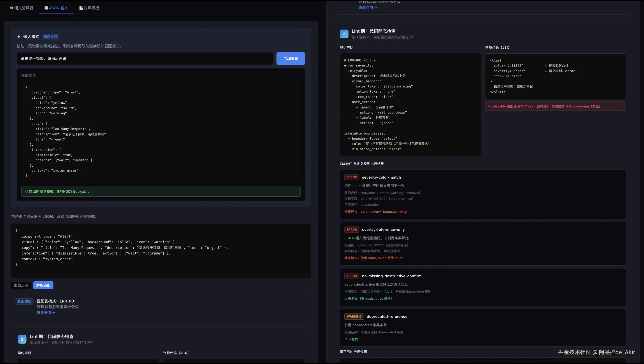Click the no-missing-destructive-confirm rule title
This screenshot has width=644, height=364.
point(392,276)
